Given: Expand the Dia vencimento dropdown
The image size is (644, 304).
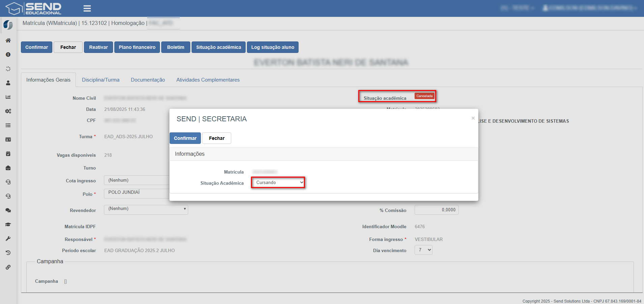Looking at the screenshot, I should 423,250.
